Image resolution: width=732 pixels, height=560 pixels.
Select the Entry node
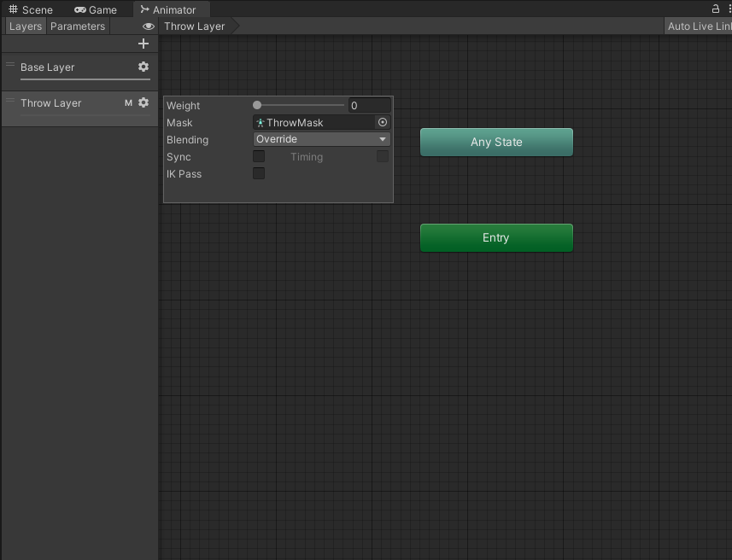pos(496,238)
